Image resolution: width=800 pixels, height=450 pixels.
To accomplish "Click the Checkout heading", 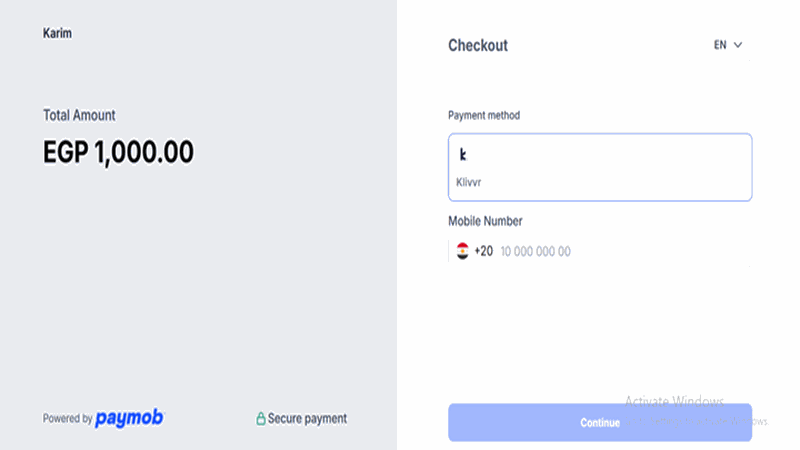I will tap(478, 45).
